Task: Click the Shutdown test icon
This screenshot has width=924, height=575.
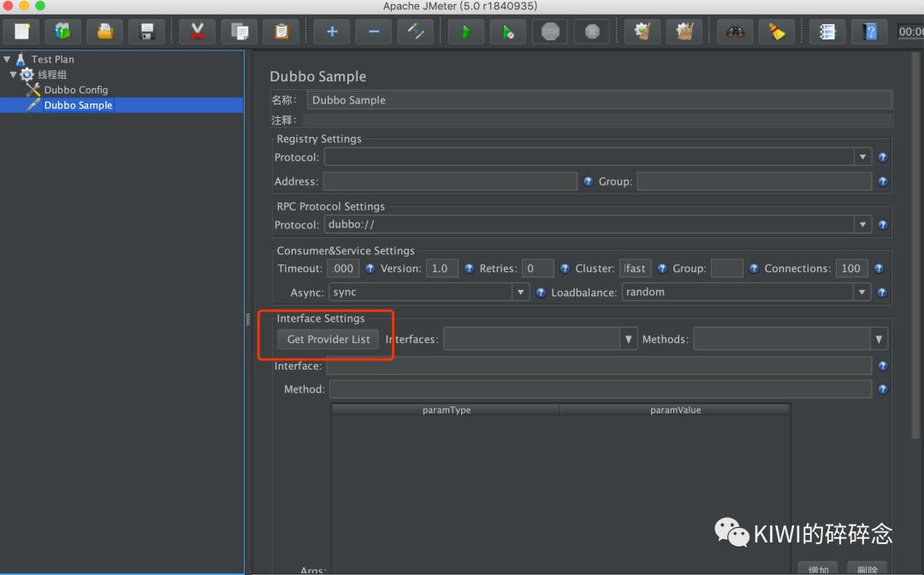Action: (592, 31)
